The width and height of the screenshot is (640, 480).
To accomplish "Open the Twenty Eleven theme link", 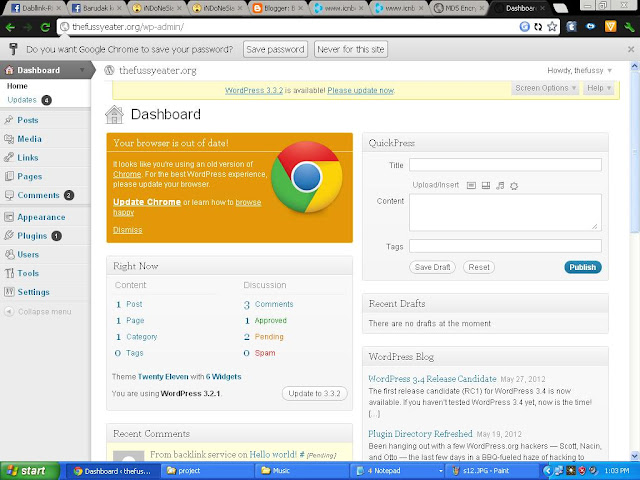I will pyautogui.click(x=163, y=377).
